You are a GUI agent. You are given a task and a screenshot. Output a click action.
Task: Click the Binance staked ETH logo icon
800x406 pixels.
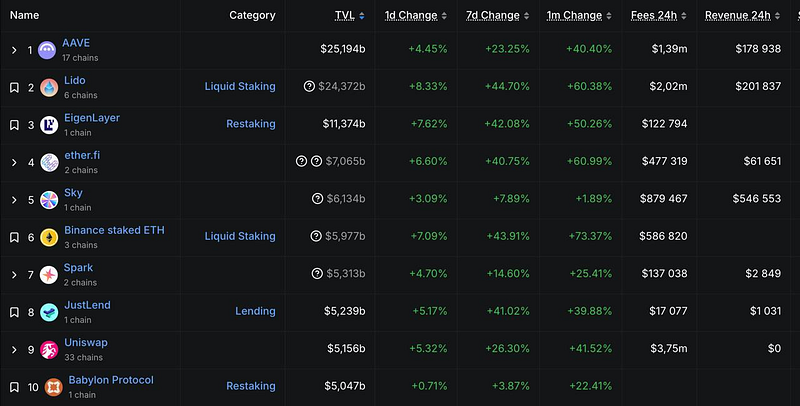pyautogui.click(x=49, y=238)
